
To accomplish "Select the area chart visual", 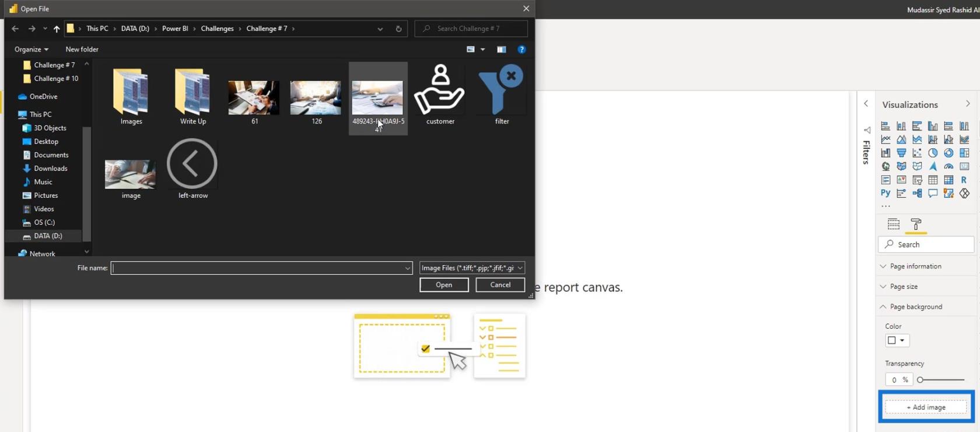I will coord(901,140).
